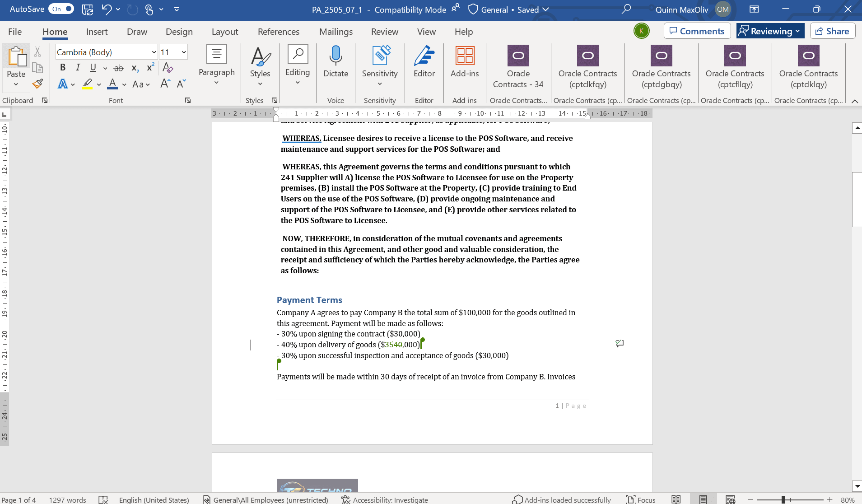Toggle Strikethrough formatting
The width and height of the screenshot is (862, 504).
click(x=119, y=68)
